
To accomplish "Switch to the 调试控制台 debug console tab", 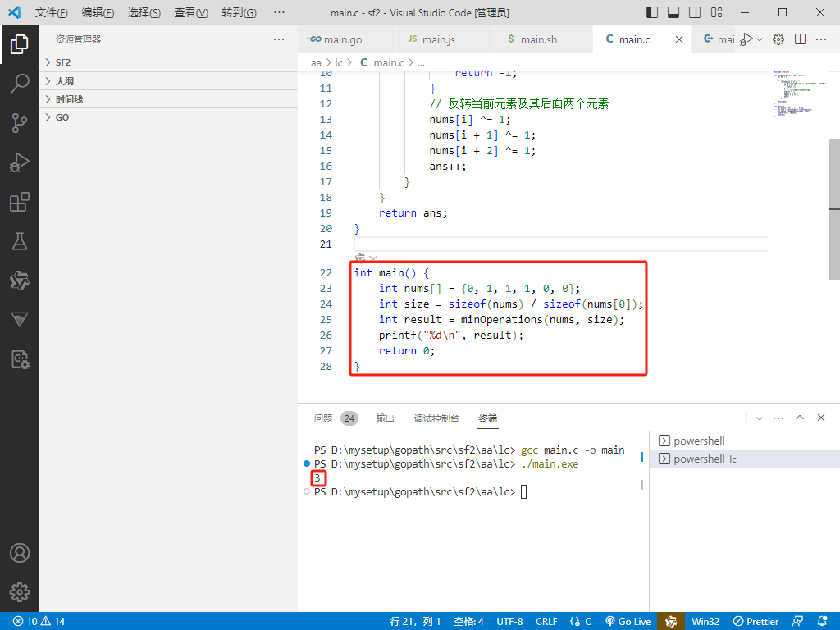I will [x=436, y=418].
